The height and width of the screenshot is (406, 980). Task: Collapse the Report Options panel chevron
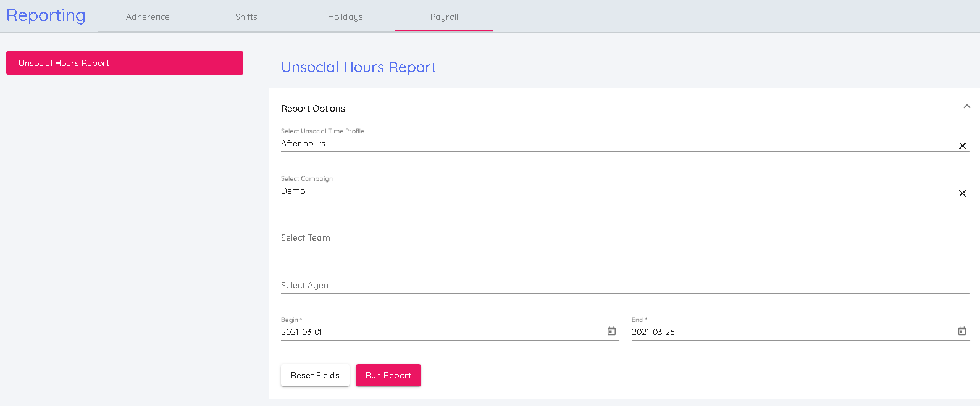click(x=966, y=107)
